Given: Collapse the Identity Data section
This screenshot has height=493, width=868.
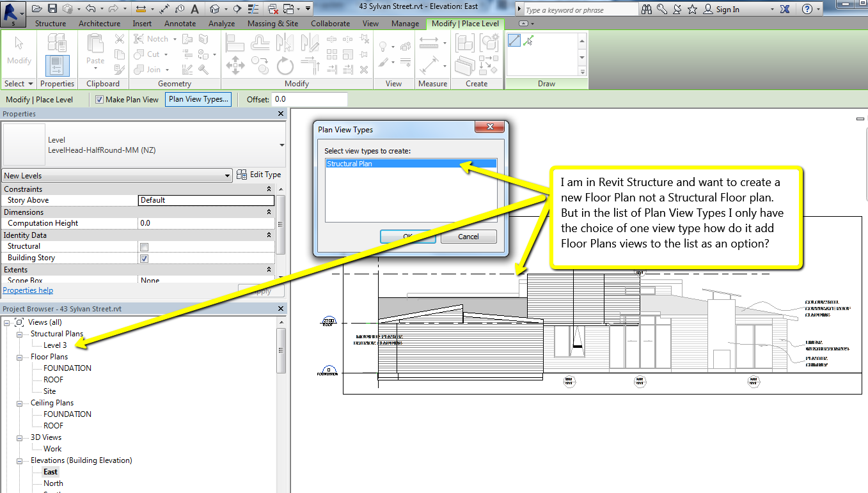Looking at the screenshot, I should click(x=269, y=235).
